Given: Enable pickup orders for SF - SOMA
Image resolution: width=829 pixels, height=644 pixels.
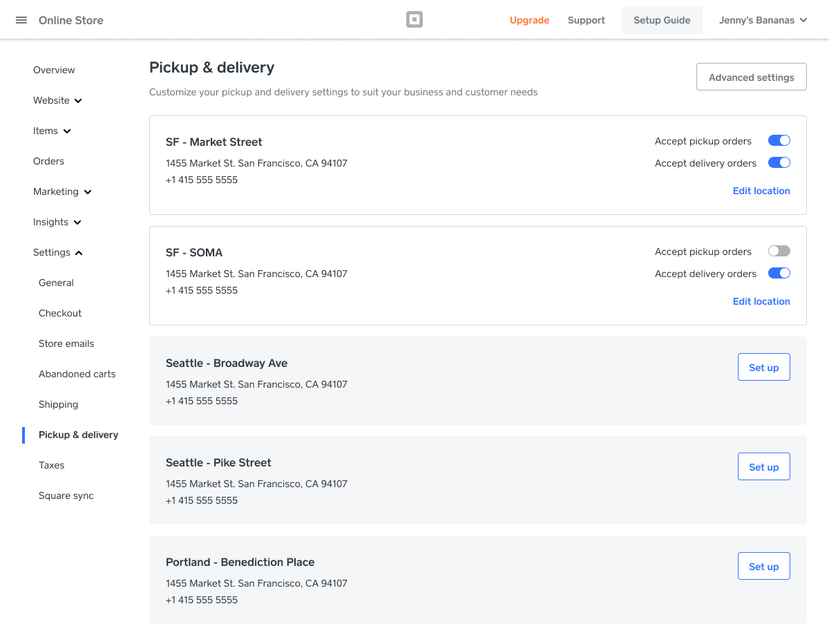Looking at the screenshot, I should [x=779, y=252].
